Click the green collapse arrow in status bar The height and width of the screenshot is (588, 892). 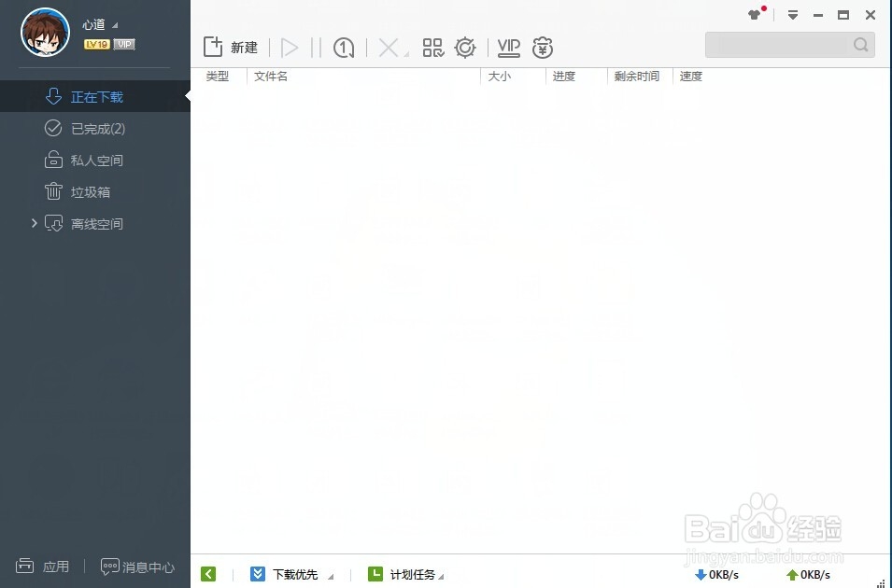tap(208, 574)
